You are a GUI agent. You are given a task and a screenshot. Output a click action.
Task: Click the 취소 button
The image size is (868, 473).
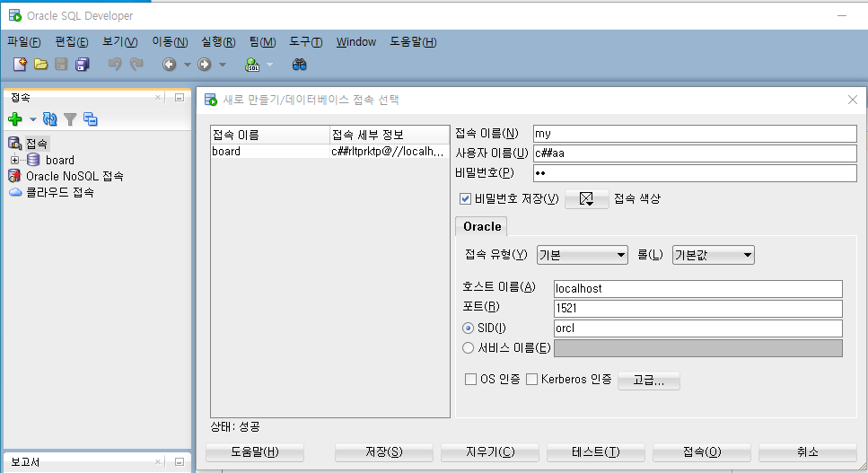pyautogui.click(x=808, y=452)
